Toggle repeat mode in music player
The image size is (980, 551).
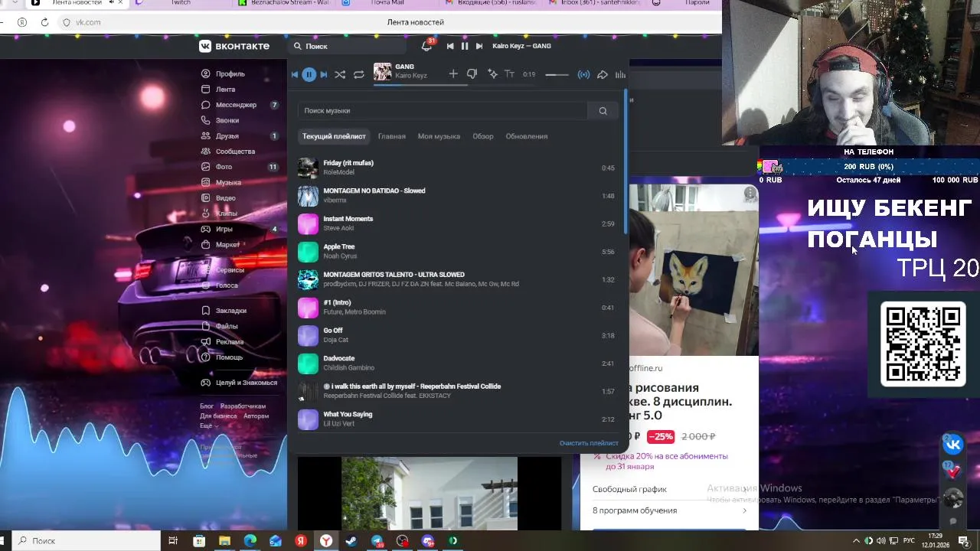(358, 74)
